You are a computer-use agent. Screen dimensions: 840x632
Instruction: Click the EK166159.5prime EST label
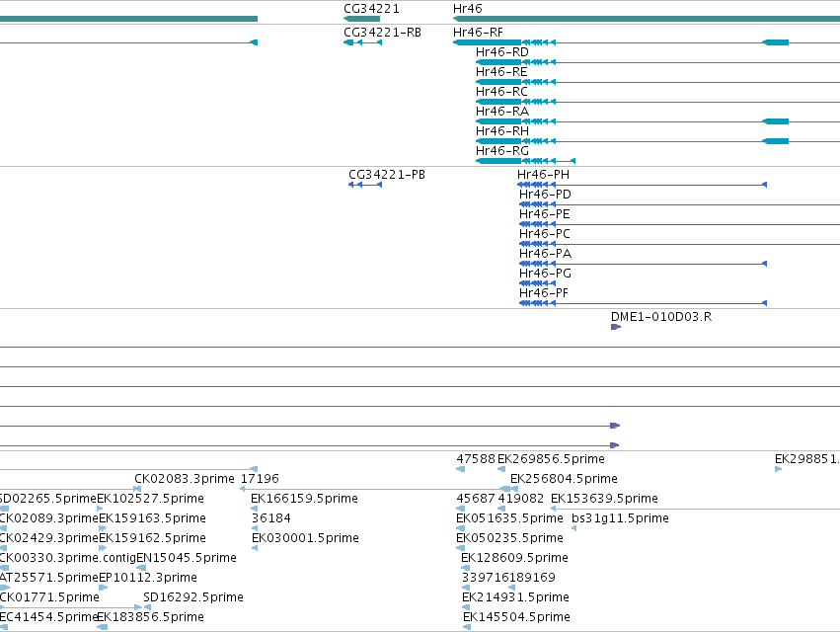[304, 499]
